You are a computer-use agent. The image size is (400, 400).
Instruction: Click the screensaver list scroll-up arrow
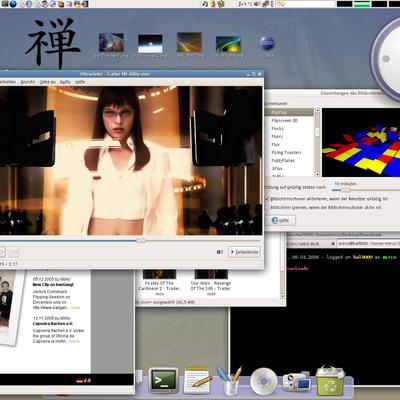click(x=317, y=110)
